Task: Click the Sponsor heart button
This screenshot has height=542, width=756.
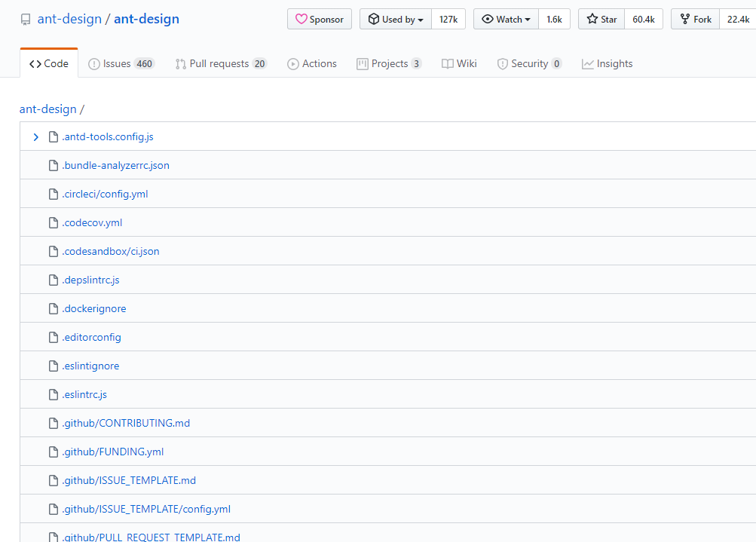Action: 320,20
